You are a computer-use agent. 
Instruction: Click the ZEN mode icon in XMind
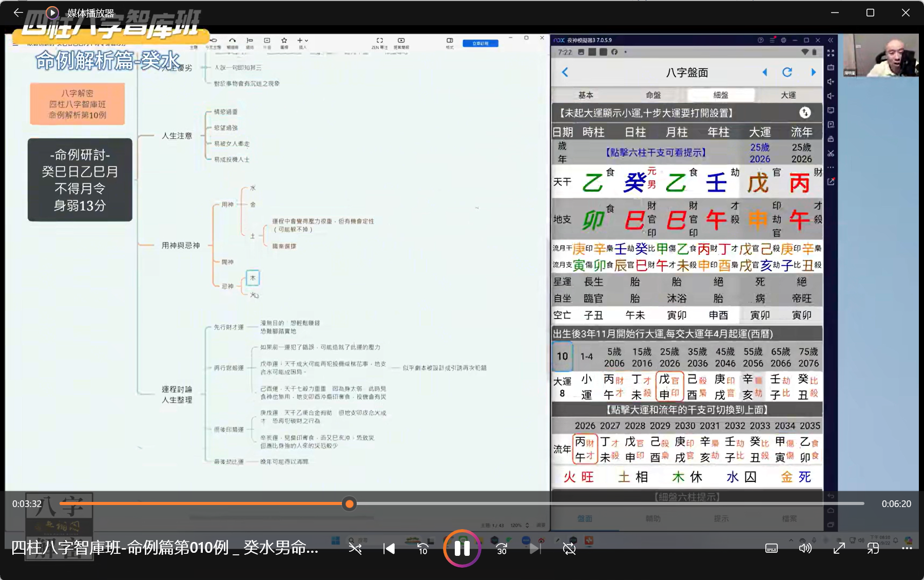(x=380, y=41)
